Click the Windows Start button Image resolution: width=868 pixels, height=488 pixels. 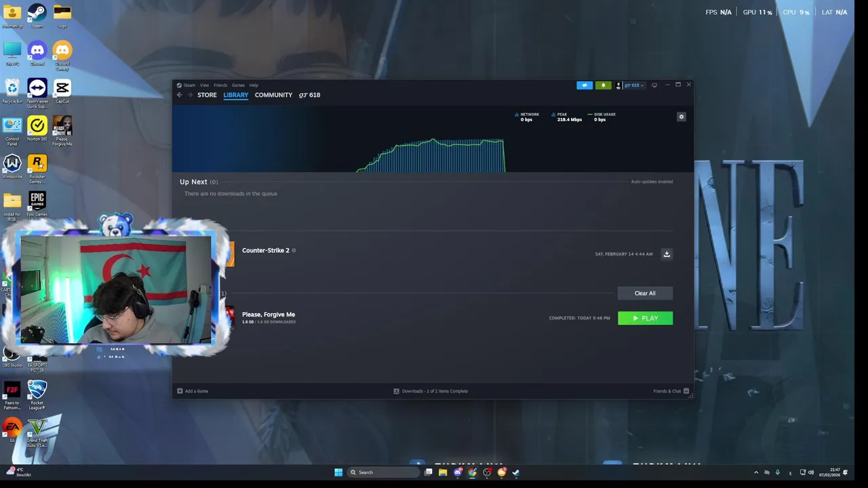pyautogui.click(x=338, y=472)
